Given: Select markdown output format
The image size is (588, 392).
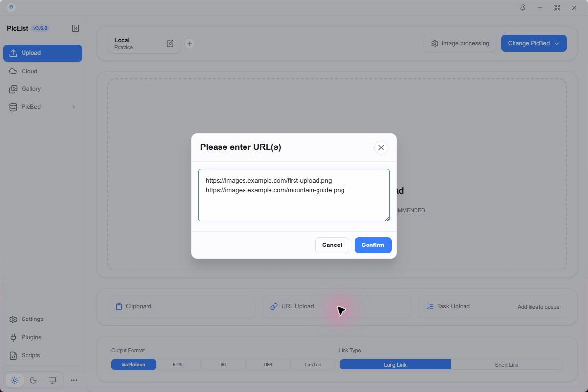Looking at the screenshot, I should pyautogui.click(x=134, y=365).
